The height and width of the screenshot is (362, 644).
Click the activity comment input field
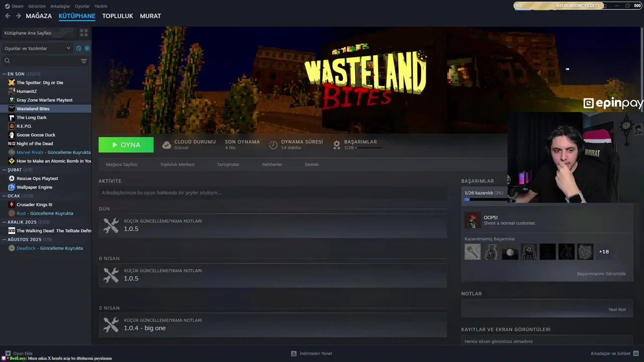(273, 193)
